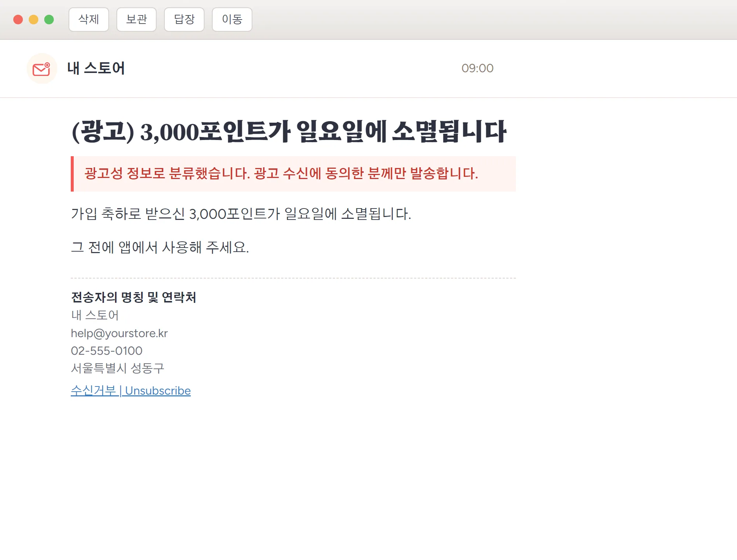Click the phone number 02-555-0100
Viewport: 737px width, 560px height.
click(x=106, y=351)
